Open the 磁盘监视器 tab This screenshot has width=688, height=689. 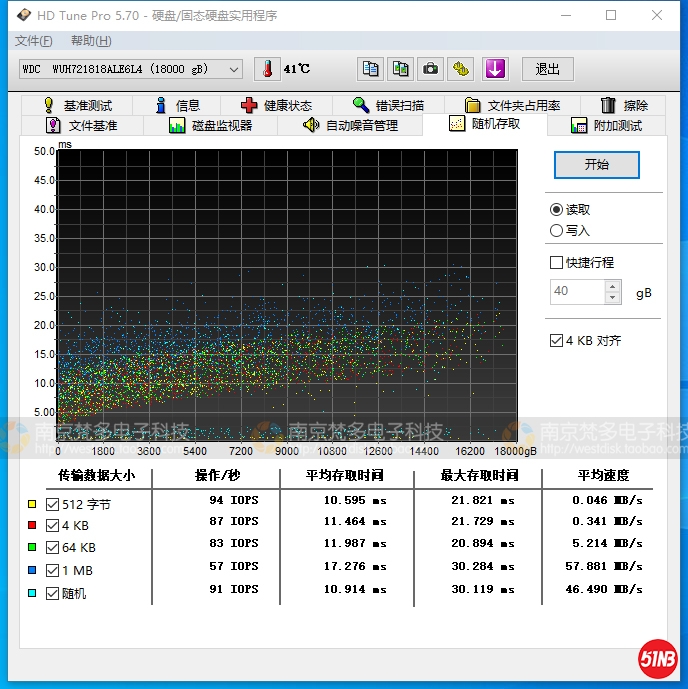pyautogui.click(x=211, y=125)
